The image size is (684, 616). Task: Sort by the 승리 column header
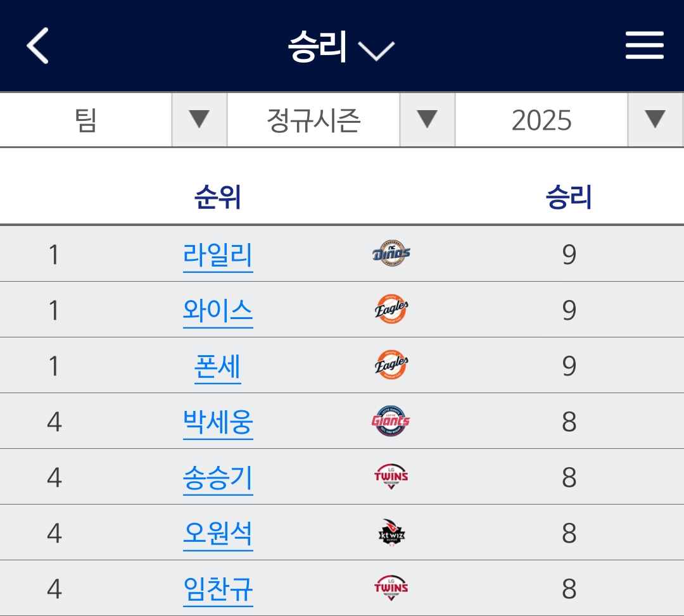pos(569,197)
